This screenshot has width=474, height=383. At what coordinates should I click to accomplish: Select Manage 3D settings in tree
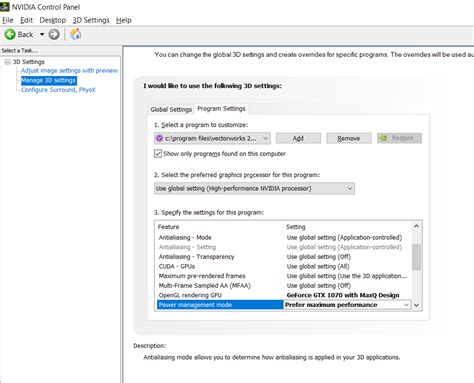(x=49, y=80)
